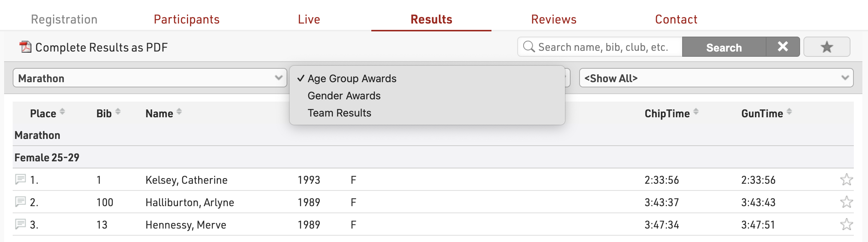Click the PDF icon beside Complete Results
The image size is (868, 242).
click(25, 47)
